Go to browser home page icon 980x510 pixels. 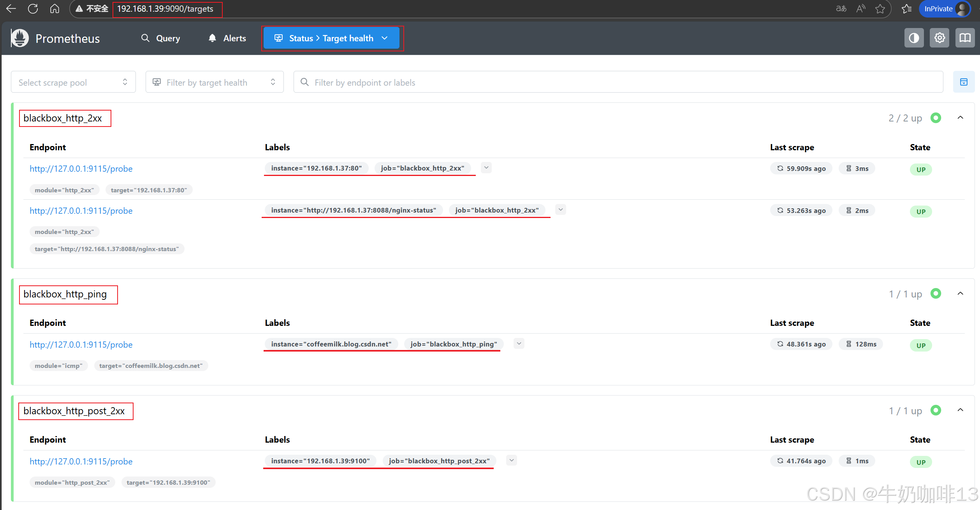(x=55, y=9)
